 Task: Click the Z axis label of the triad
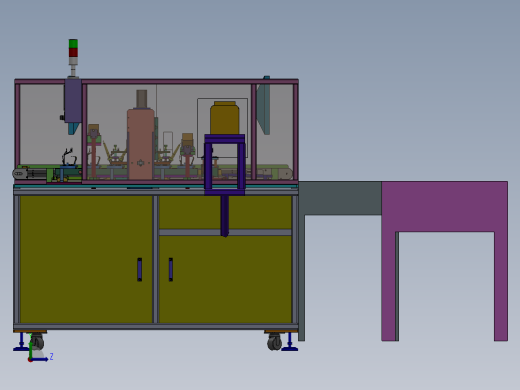pos(51,357)
